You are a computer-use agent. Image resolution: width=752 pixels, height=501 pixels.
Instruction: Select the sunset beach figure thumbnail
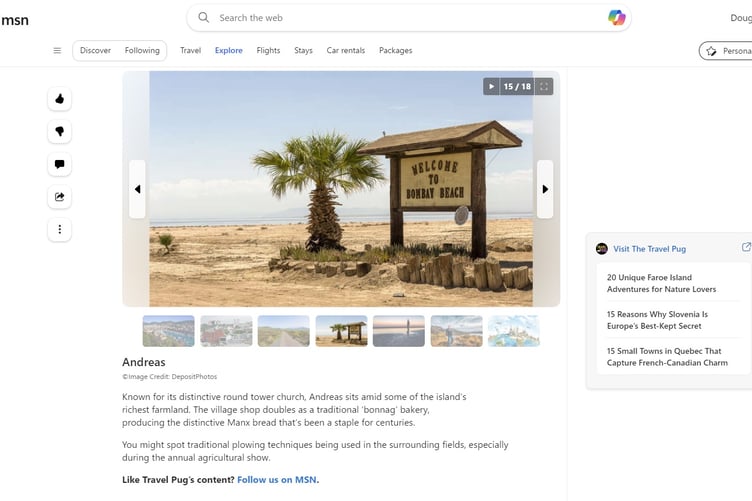(399, 331)
